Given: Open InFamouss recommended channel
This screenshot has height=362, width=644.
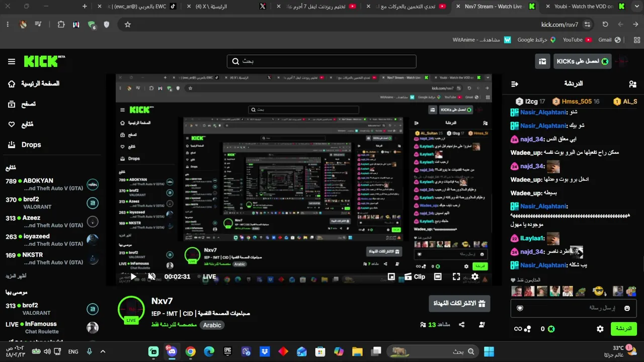Looking at the screenshot, I should [x=52, y=328].
